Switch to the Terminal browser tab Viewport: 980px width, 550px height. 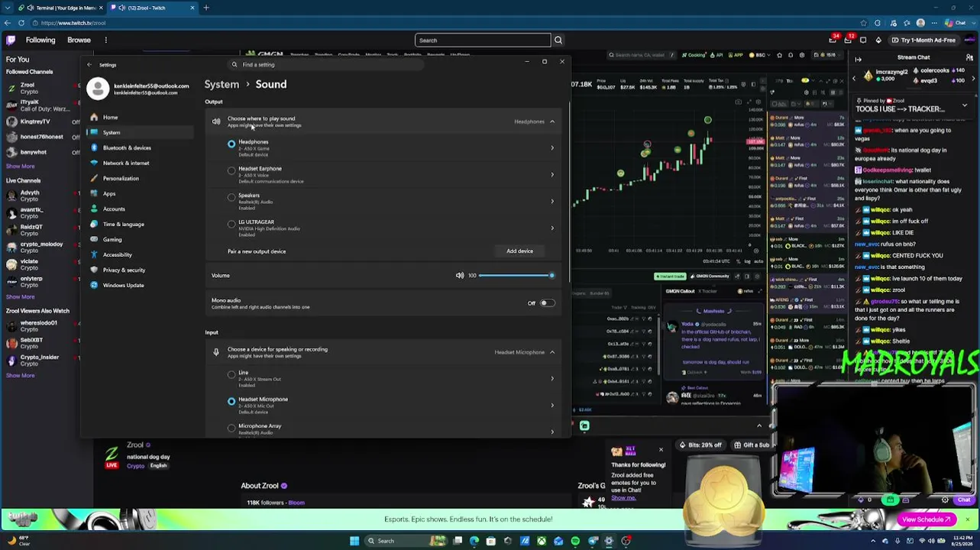click(x=61, y=8)
